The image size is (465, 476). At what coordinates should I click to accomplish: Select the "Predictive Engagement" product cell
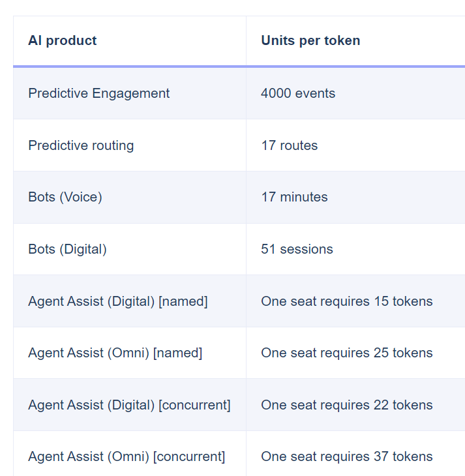(x=99, y=93)
